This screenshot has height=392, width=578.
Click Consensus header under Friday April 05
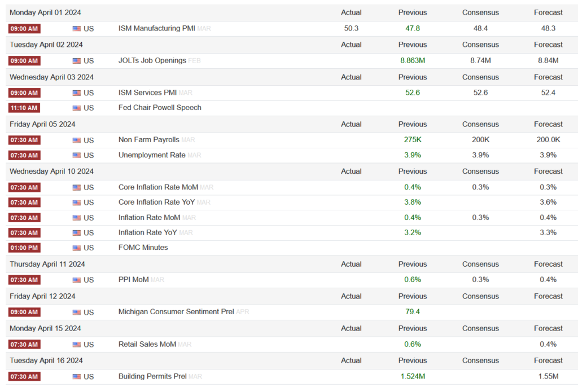click(480, 124)
